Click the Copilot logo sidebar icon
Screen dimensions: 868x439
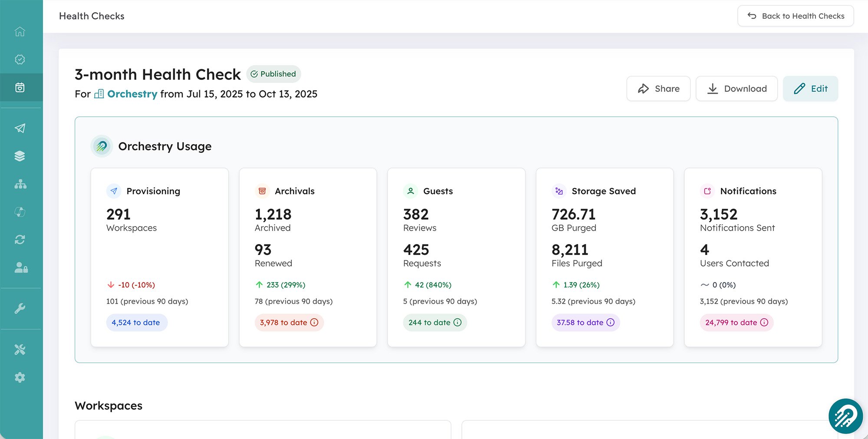click(x=20, y=212)
